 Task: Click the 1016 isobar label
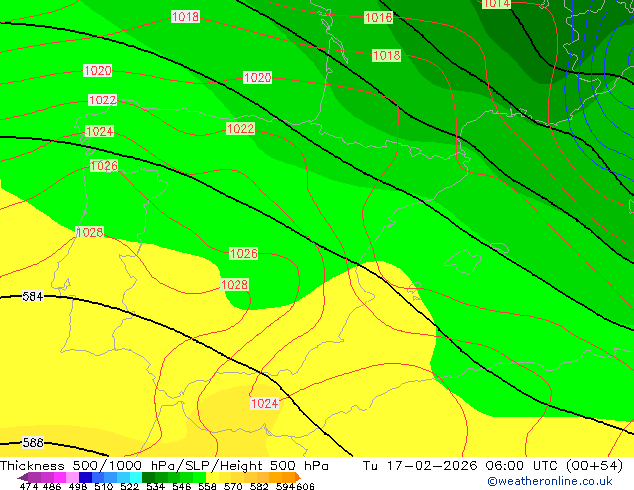[x=378, y=17]
